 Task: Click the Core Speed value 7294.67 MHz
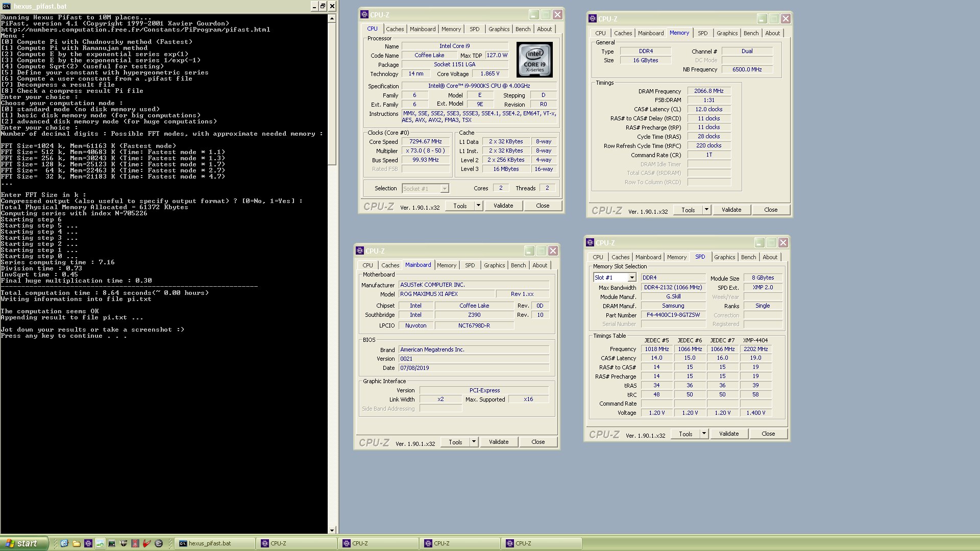click(x=425, y=141)
